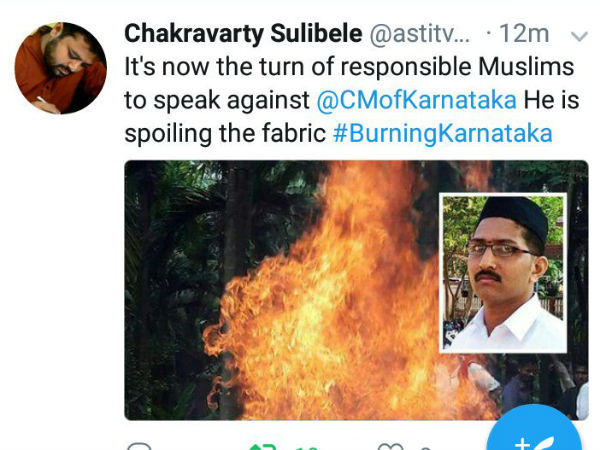Tap the people at photo's bottom-right
Viewport: 600px width, 450px height.
pyautogui.click(x=543, y=386)
